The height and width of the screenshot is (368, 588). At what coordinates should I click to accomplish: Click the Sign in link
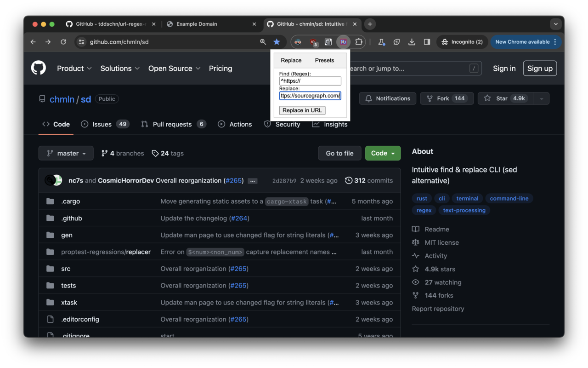504,68
